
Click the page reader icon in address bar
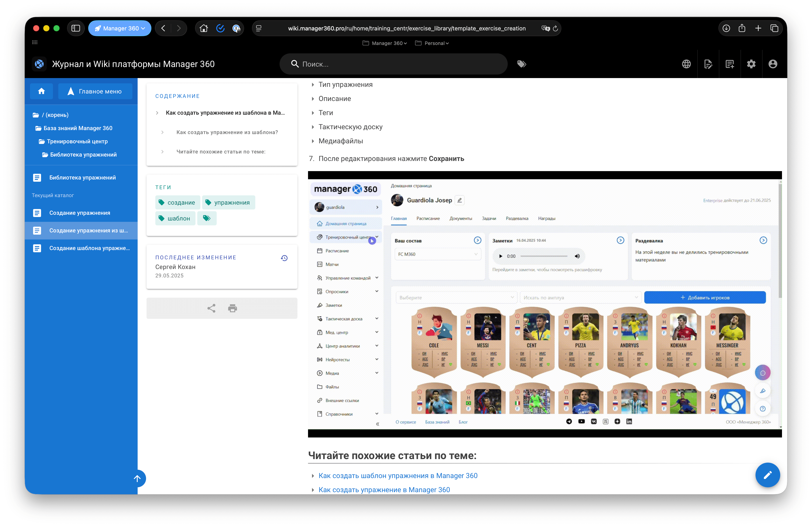tap(259, 28)
